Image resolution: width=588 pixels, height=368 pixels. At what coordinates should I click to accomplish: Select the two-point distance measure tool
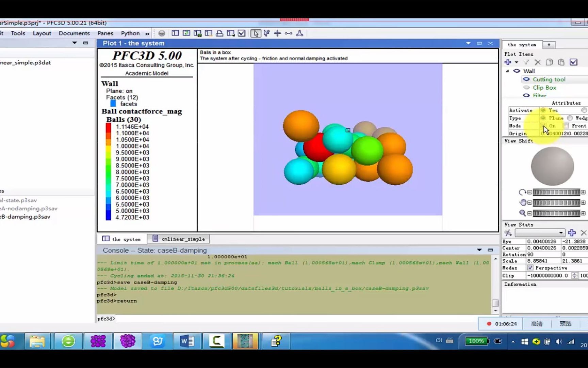tap(289, 33)
